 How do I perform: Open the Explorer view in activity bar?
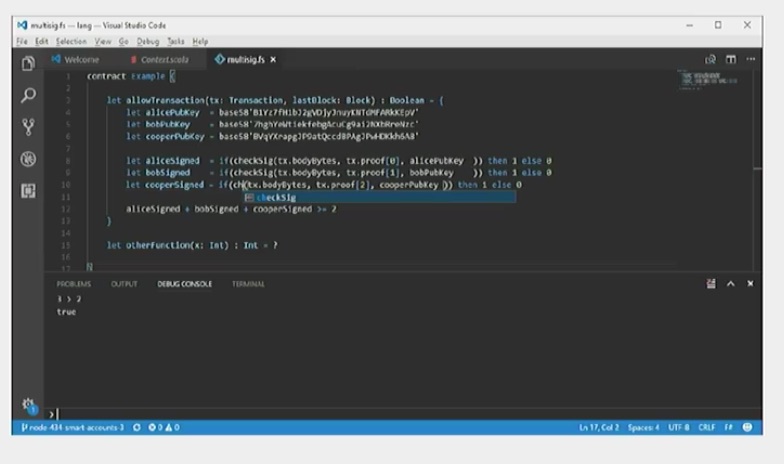(28, 63)
